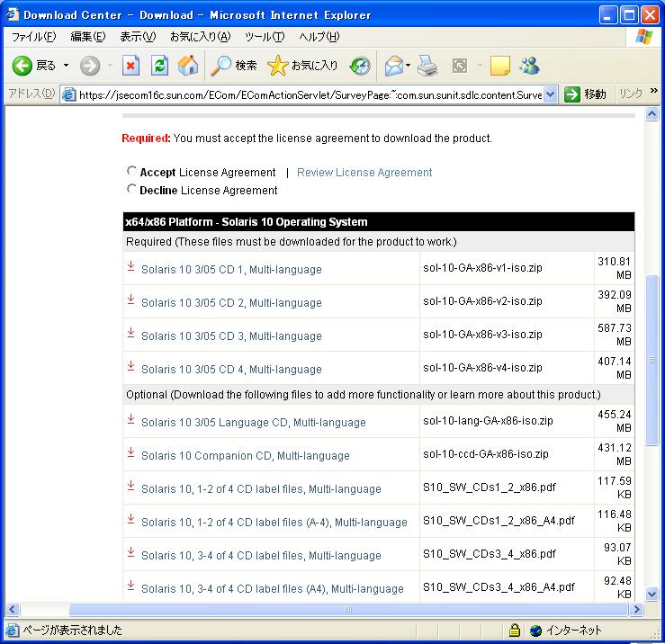665x644 pixels.
Task: Click the horizontal scrollbar thumb
Action: pyautogui.click(x=347, y=610)
